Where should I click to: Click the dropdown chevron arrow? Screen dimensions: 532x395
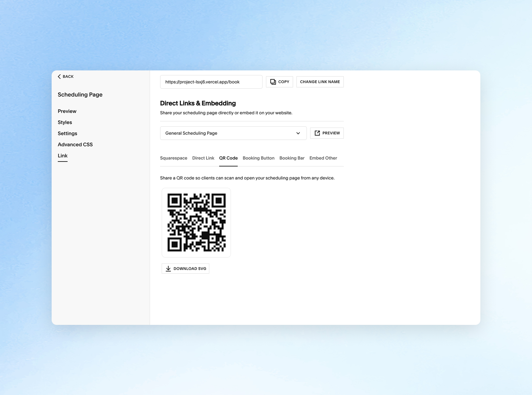[x=298, y=133]
